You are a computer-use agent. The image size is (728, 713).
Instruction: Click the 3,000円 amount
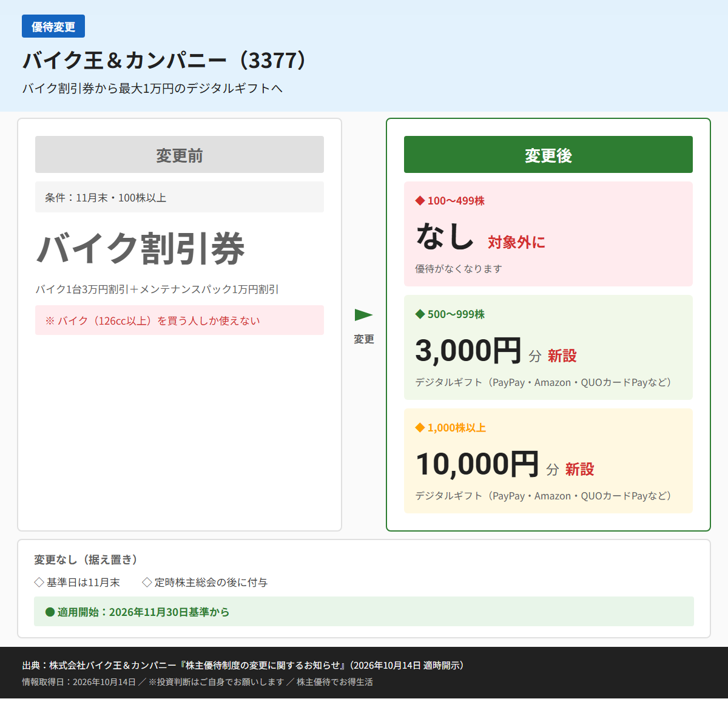click(x=468, y=351)
